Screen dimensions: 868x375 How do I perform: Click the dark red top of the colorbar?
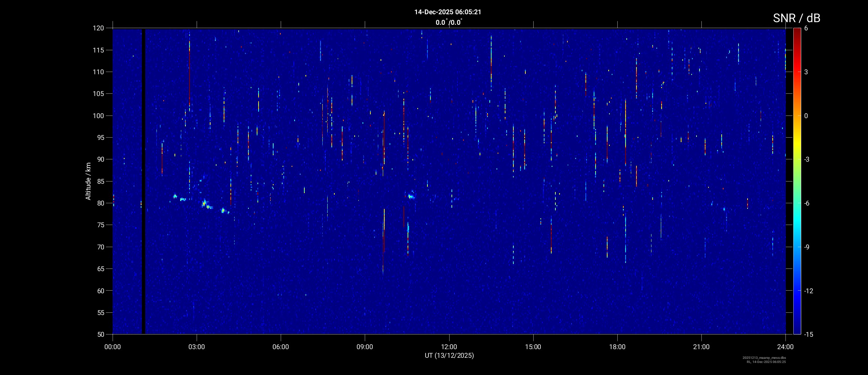pyautogui.click(x=797, y=31)
